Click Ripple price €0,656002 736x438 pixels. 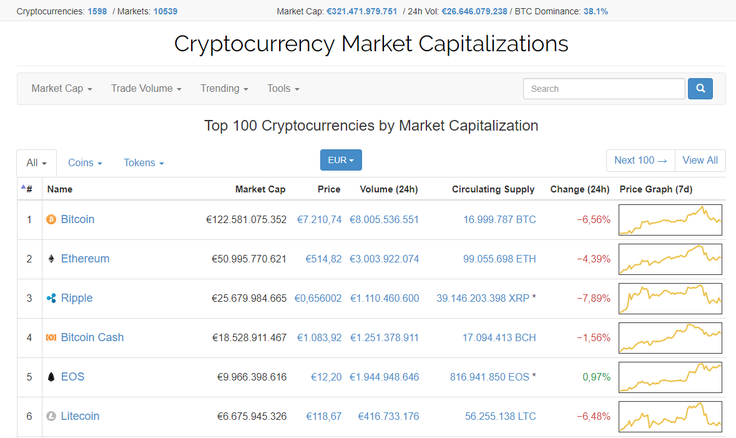318,298
